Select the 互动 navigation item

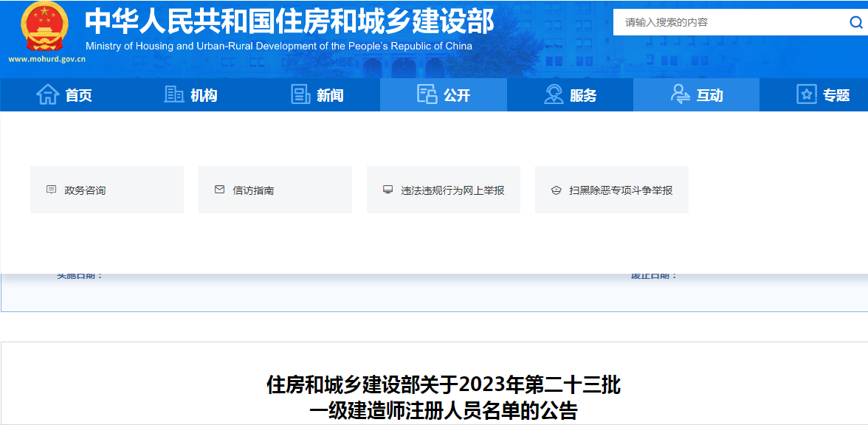point(697,95)
